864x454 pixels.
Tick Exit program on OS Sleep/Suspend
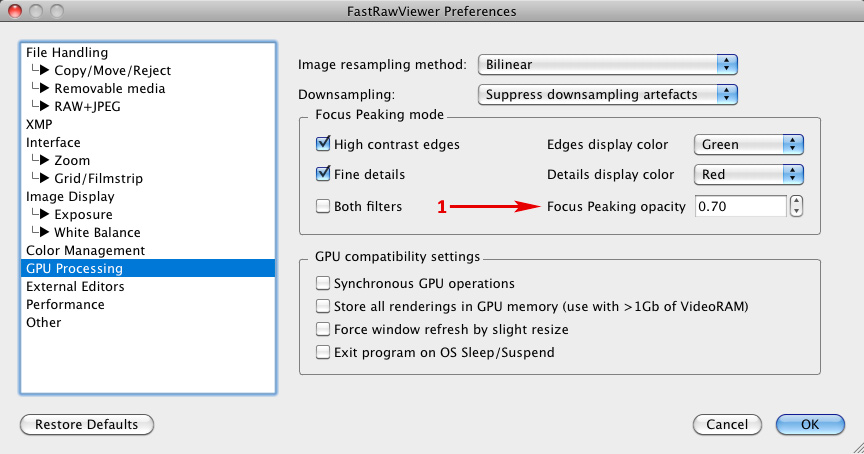point(323,353)
